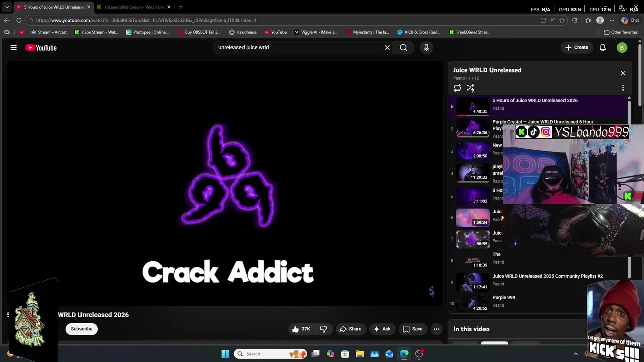The width and height of the screenshot is (644, 362).
Task: Focus the YouTube search input field
Action: pos(299,48)
